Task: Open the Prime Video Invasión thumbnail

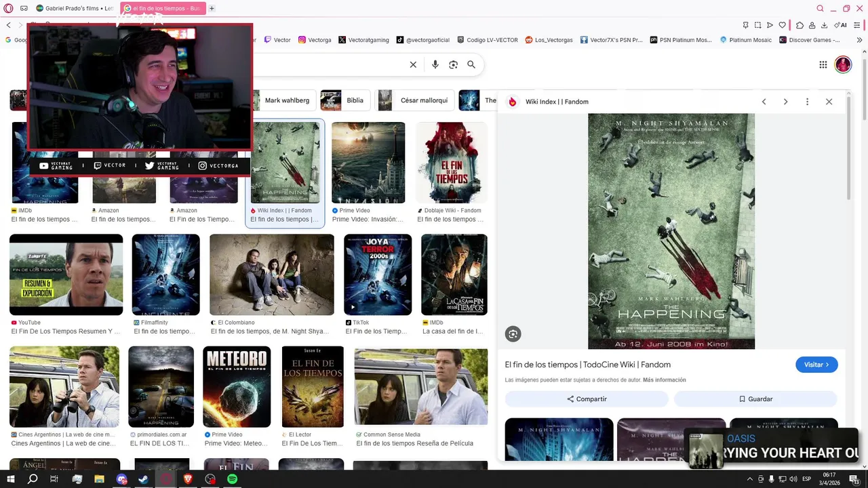Action: [368, 163]
